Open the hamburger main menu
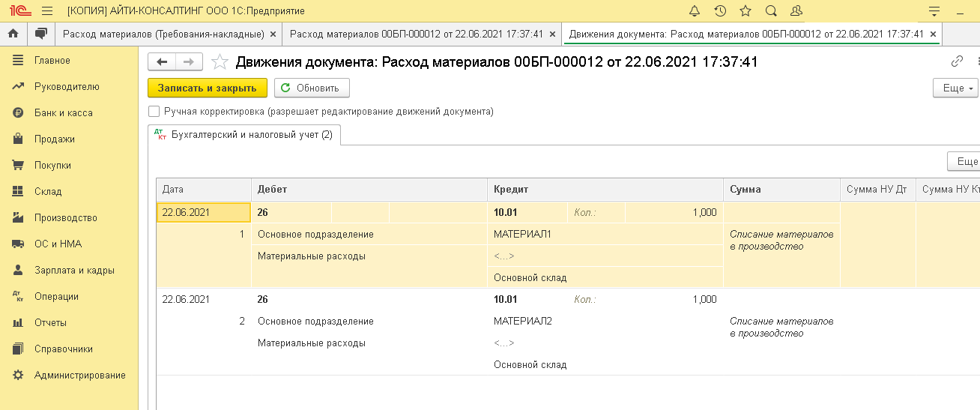The image size is (980, 410). (x=47, y=11)
